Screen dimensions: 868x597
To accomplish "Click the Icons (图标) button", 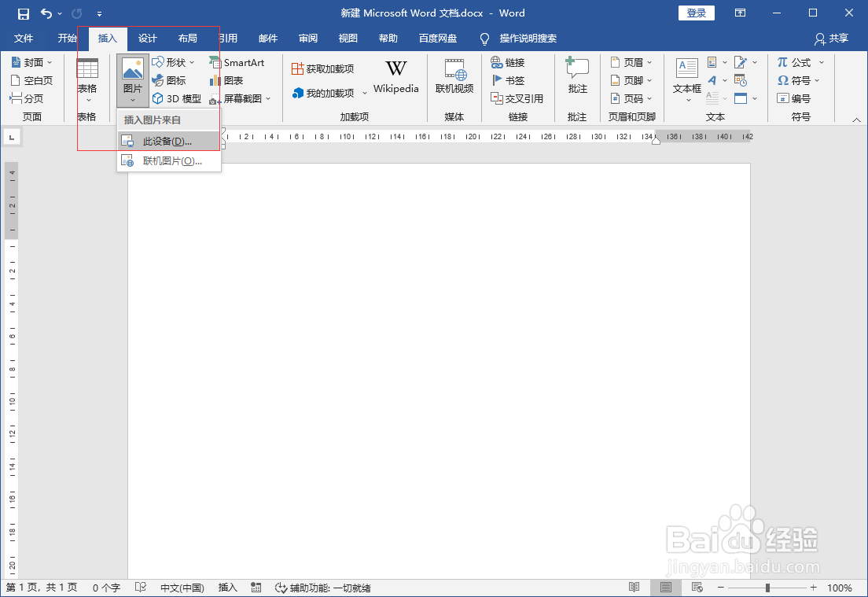I will 169,81.
